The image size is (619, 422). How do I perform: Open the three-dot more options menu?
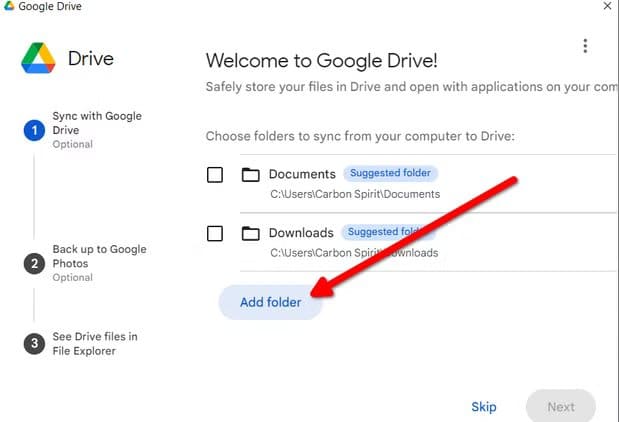(585, 46)
